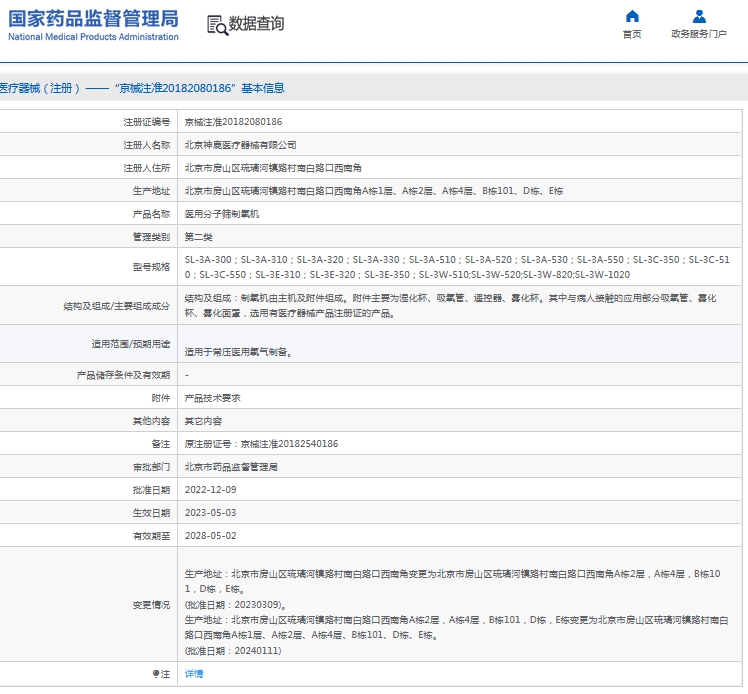This screenshot has width=748, height=694.
Task: Click expiry date 2028-05-02
Action: point(210,535)
